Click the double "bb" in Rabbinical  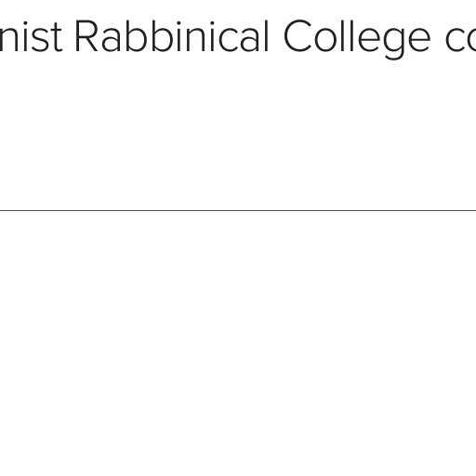149,36
